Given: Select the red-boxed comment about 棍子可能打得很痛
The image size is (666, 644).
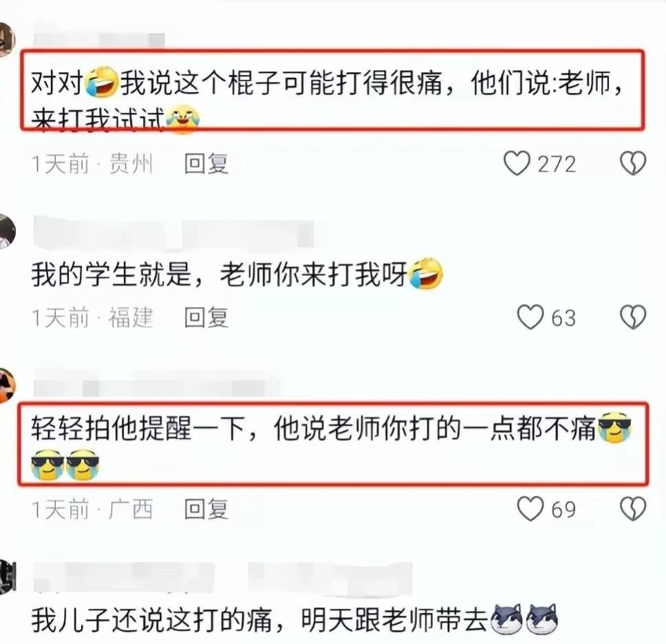Looking at the screenshot, I should click(x=332, y=90).
